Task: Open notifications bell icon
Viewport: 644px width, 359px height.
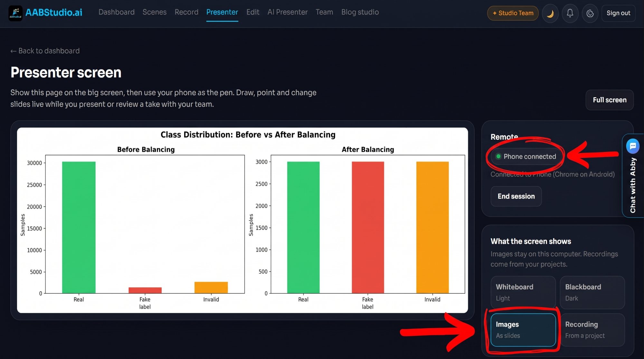Action: pyautogui.click(x=570, y=13)
